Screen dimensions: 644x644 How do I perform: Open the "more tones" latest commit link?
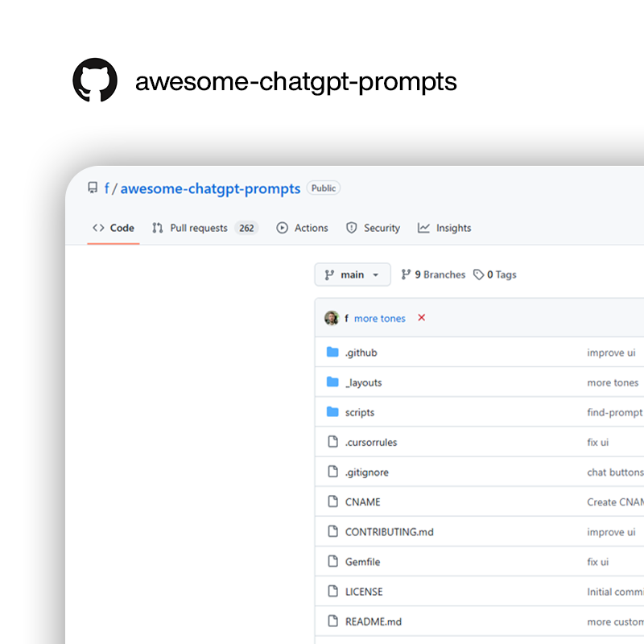(x=380, y=318)
